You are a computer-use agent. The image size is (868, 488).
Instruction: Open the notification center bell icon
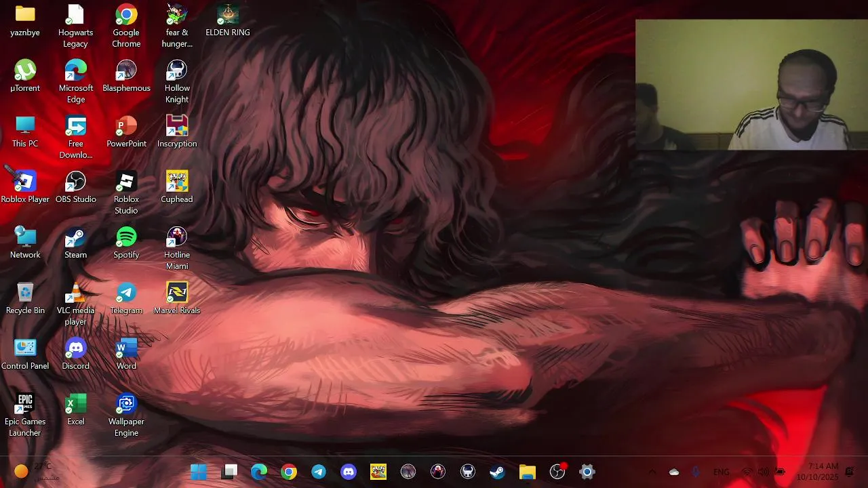(x=850, y=472)
